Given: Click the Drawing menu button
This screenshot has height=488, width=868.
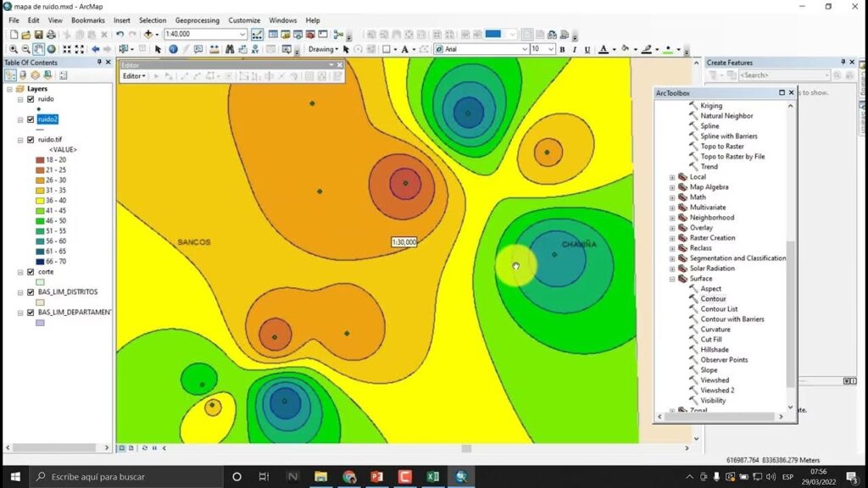Looking at the screenshot, I should [x=323, y=49].
